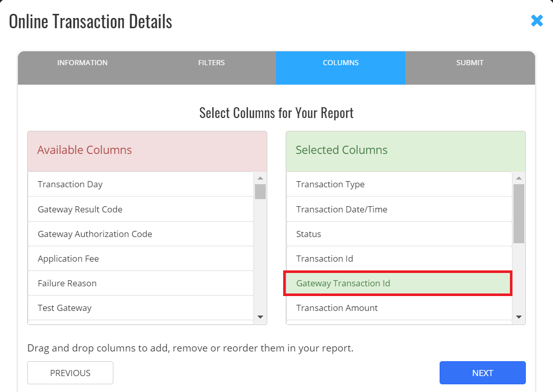
Task: Go to the Submit tab
Action: tap(470, 63)
